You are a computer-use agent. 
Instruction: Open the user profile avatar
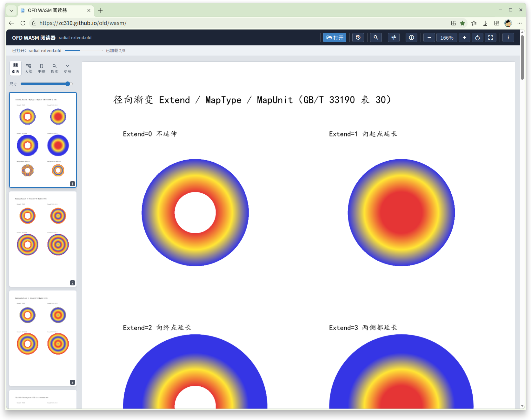[x=508, y=23]
